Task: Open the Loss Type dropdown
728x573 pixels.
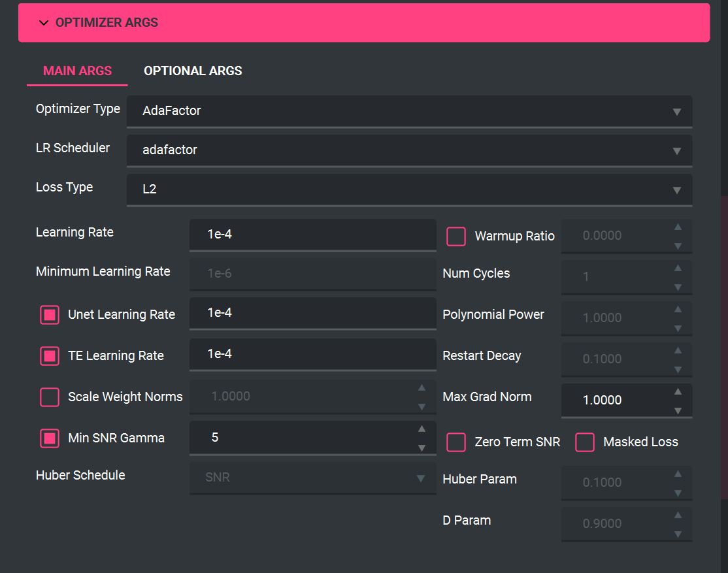Action: (409, 189)
